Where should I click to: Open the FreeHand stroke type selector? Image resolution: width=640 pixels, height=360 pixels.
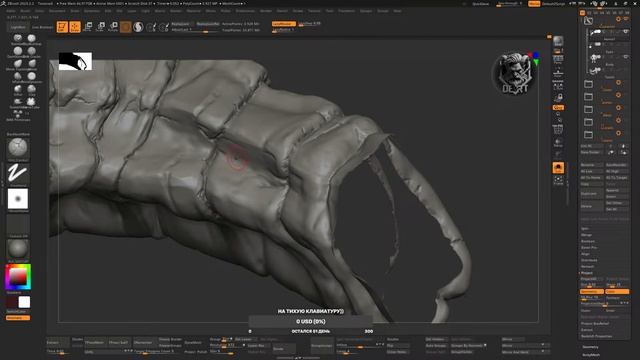[x=18, y=173]
